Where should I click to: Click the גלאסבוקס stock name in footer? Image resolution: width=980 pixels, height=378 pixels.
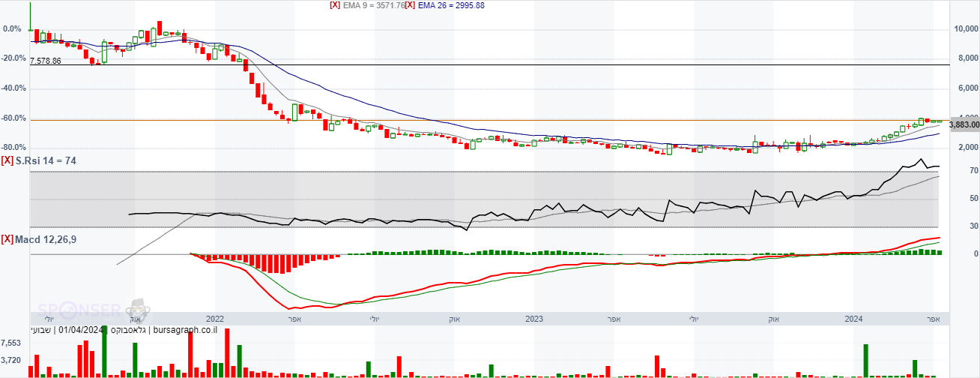128,329
